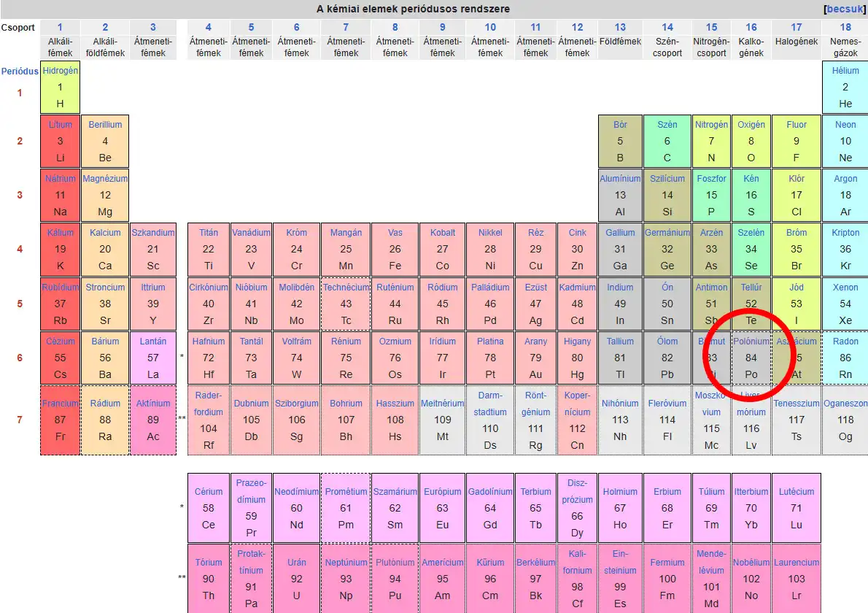Open the Hélium element link
The height and width of the screenshot is (613, 868).
click(845, 70)
